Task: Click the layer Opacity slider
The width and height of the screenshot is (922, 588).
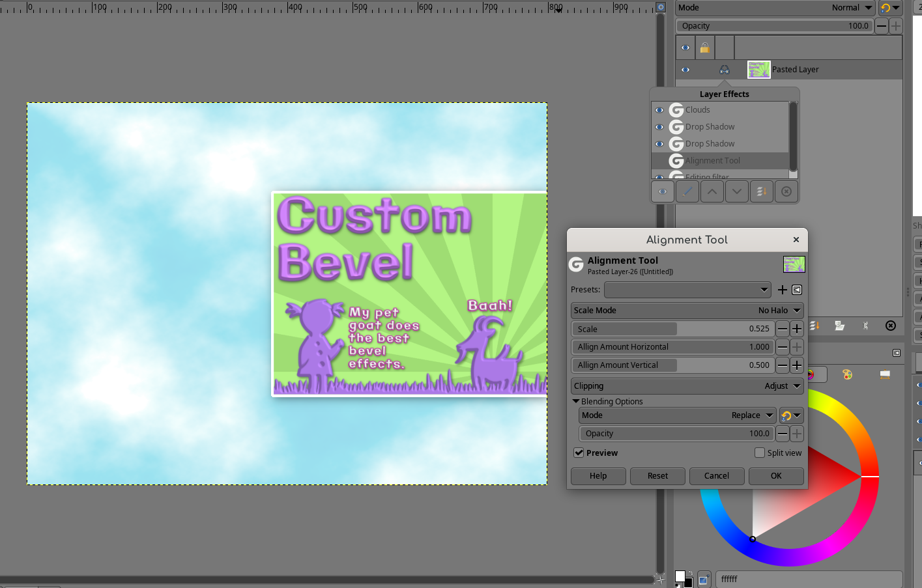Action: 775,26
